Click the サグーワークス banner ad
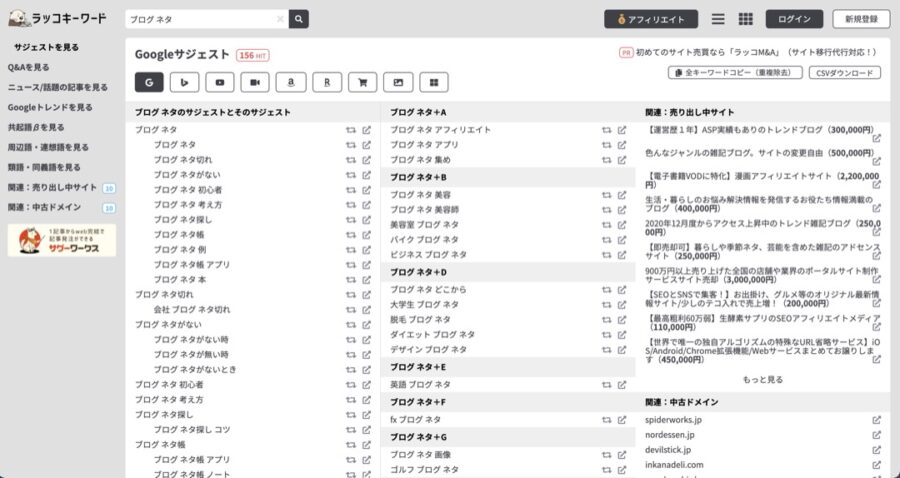The height and width of the screenshot is (478, 900). tap(62, 240)
